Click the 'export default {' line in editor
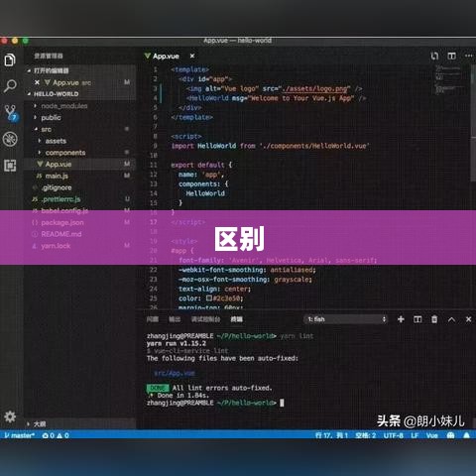 201,165
